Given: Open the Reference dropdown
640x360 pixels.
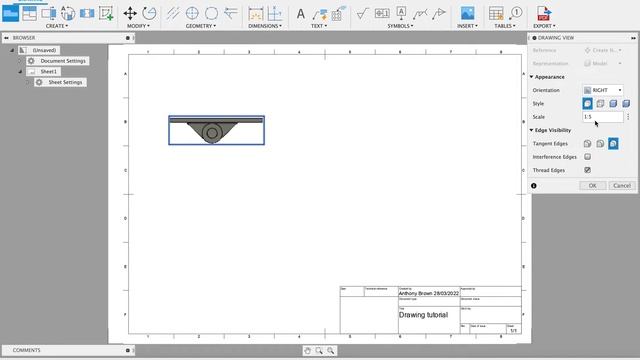Looking at the screenshot, I should click(603, 50).
